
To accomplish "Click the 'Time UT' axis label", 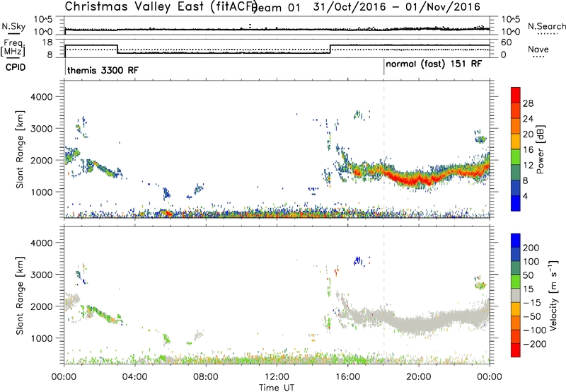I will click(277, 388).
